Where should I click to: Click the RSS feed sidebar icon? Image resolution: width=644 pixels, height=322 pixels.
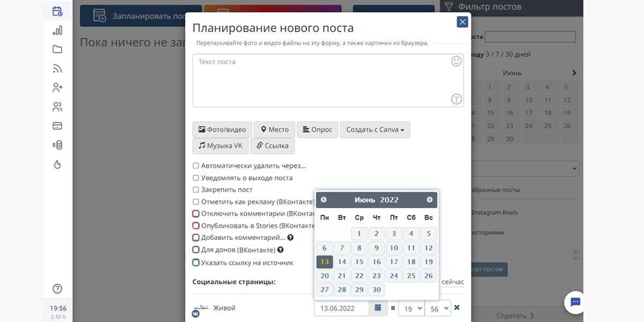click(57, 68)
